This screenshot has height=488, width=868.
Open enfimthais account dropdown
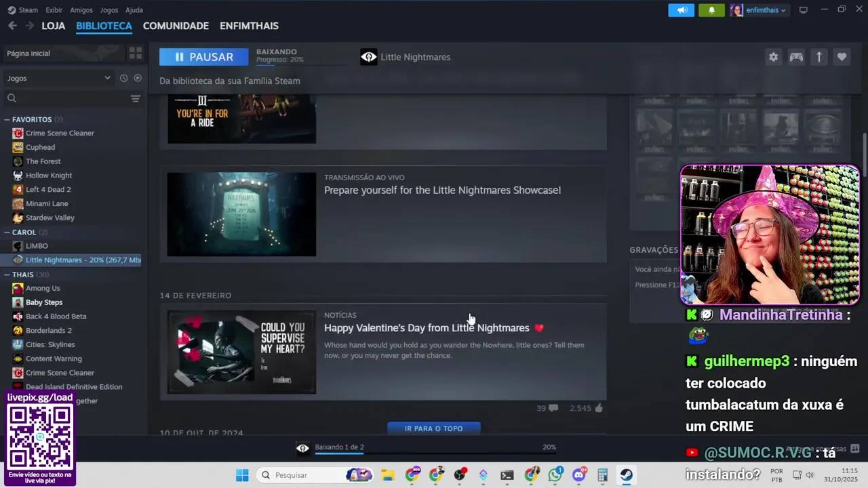(x=758, y=10)
